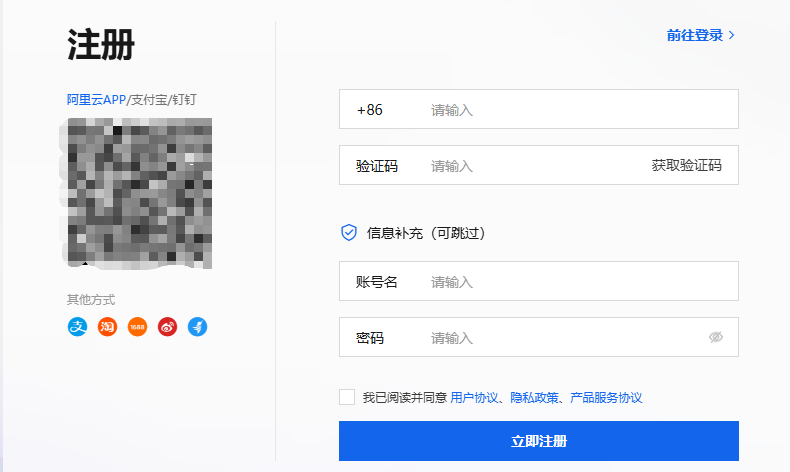Screen dimensions: 790x472
Task: Click 获取验证码 to get code
Action: click(x=686, y=166)
